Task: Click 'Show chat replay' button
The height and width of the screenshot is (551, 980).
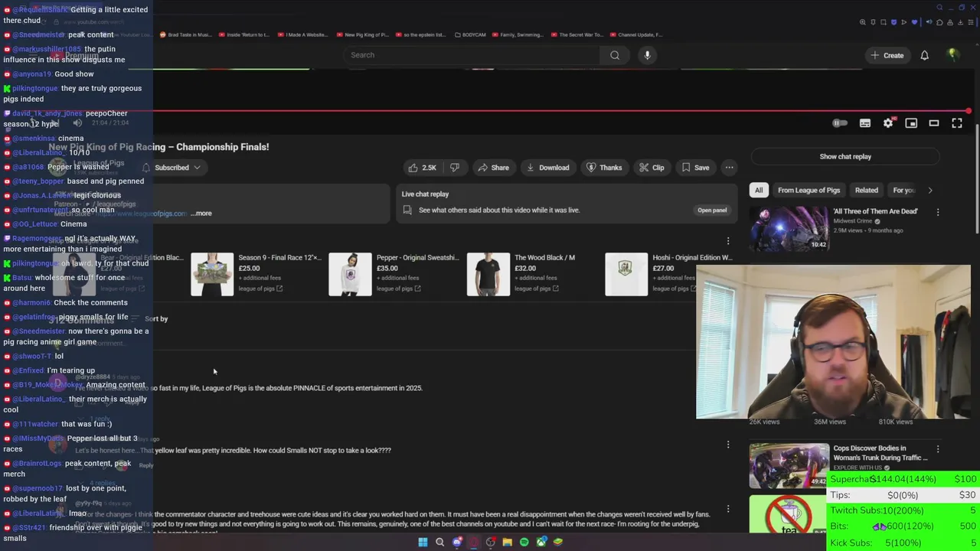Action: coord(845,157)
